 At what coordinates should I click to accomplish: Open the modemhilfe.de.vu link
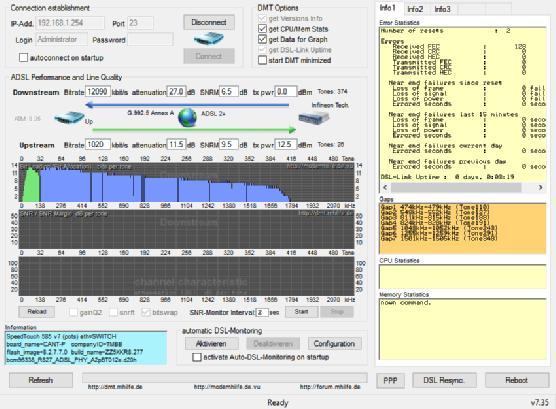(x=227, y=387)
